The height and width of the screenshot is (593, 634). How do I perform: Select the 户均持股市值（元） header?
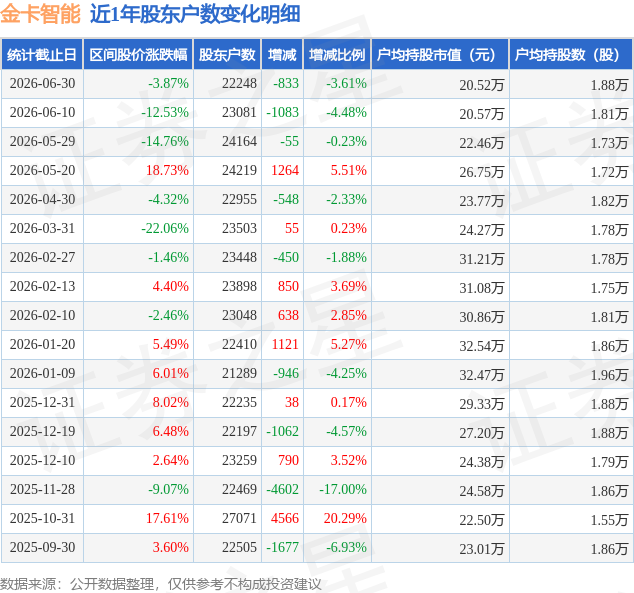pyautogui.click(x=440, y=55)
